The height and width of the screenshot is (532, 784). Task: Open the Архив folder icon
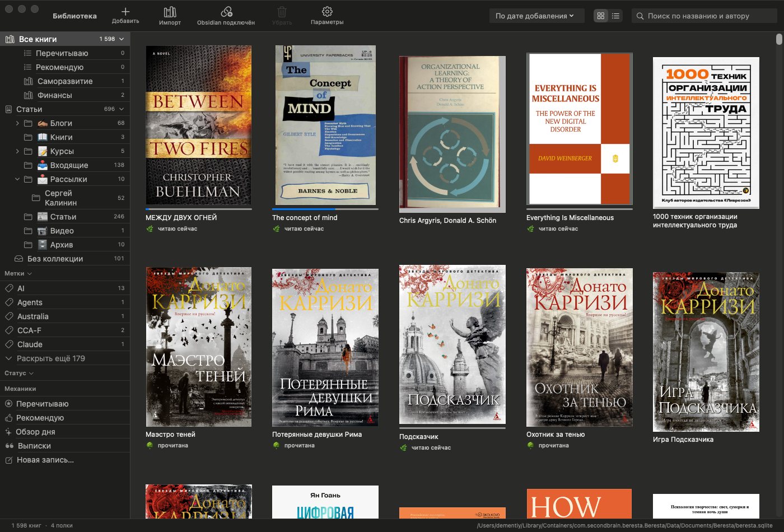[28, 245]
